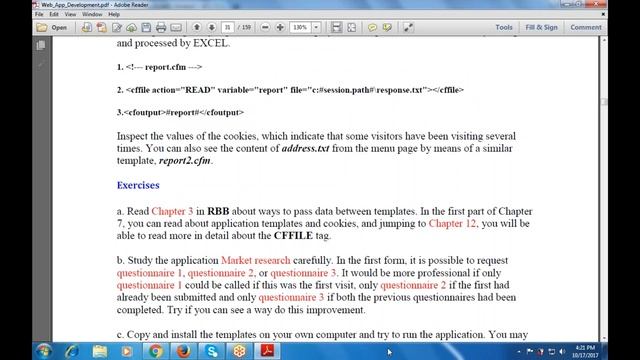Screen dimensions: 640x360
Task: Click the report2.cfm bold text
Action: [184, 161]
